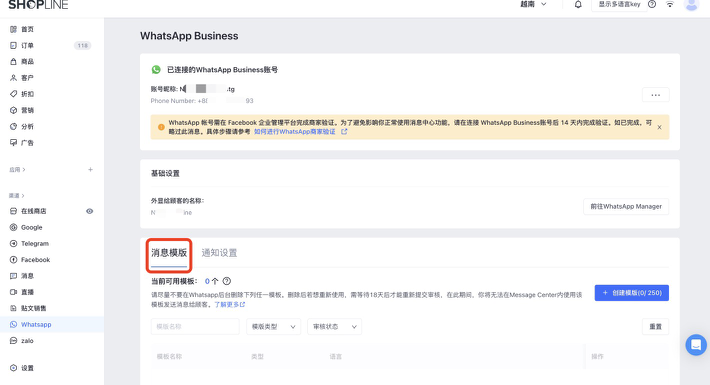710x385 pixels.
Task: Click the 操作 table column header
Action: click(x=597, y=356)
